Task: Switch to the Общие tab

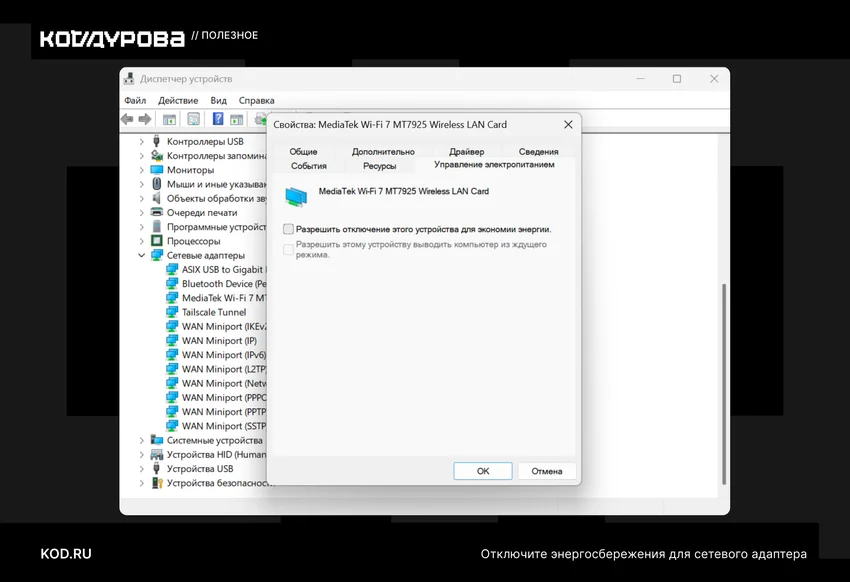Action: click(303, 152)
